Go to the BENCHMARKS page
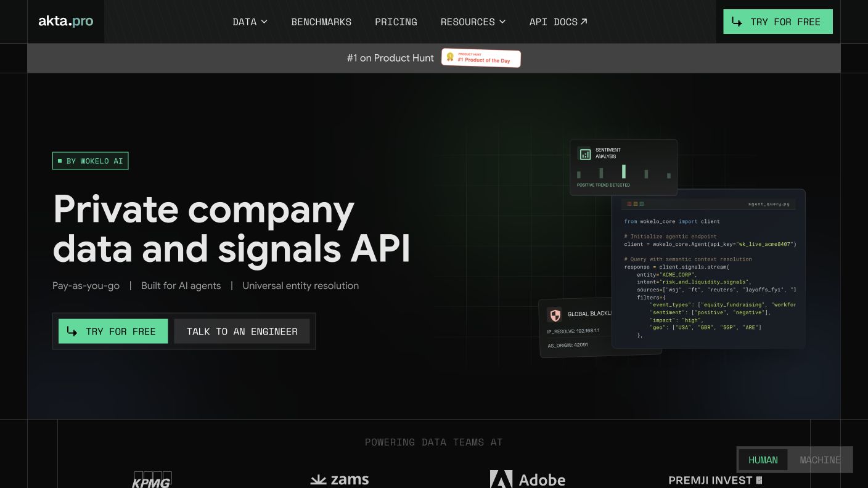Image resolution: width=868 pixels, height=488 pixels. click(321, 22)
